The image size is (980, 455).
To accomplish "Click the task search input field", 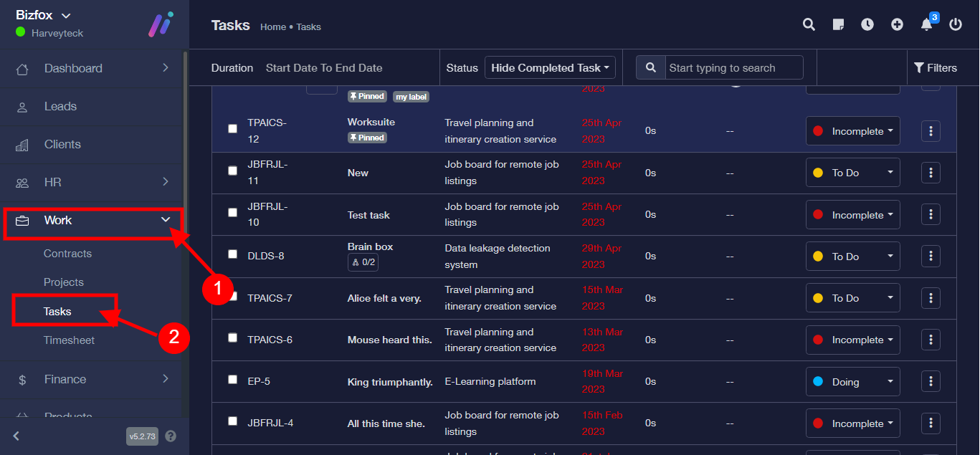I will coord(733,68).
